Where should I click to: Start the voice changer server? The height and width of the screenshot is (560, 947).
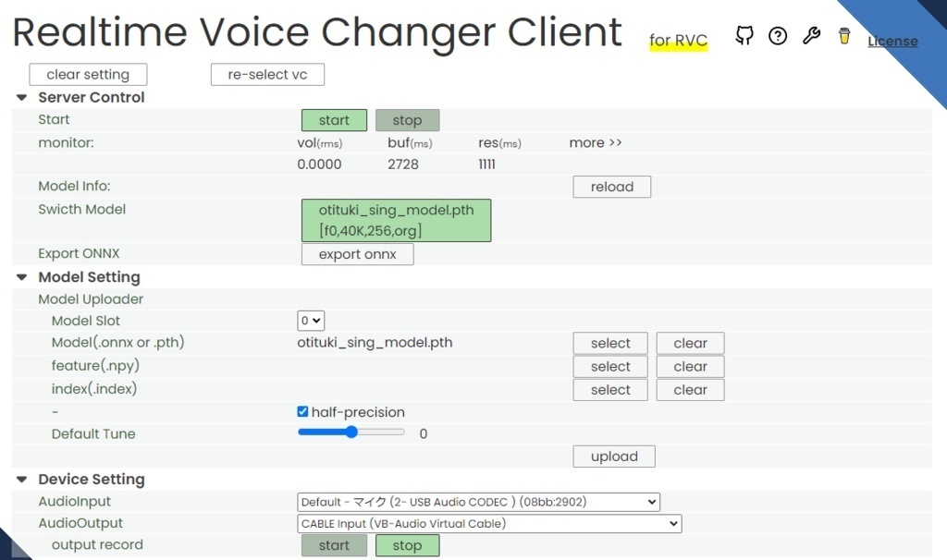tap(334, 120)
